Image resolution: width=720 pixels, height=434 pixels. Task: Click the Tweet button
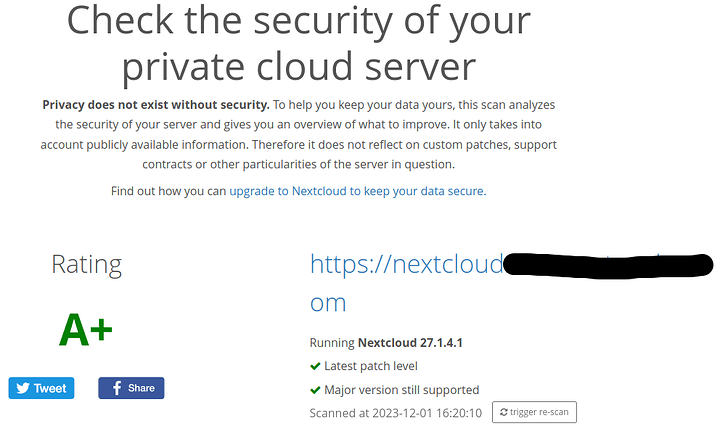41,388
